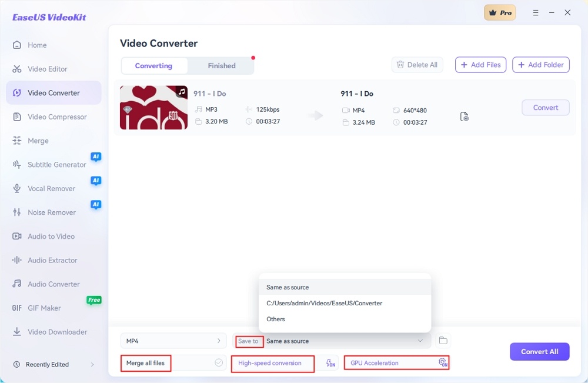Click the Merge all files label
The width and height of the screenshot is (588, 383).
click(145, 363)
